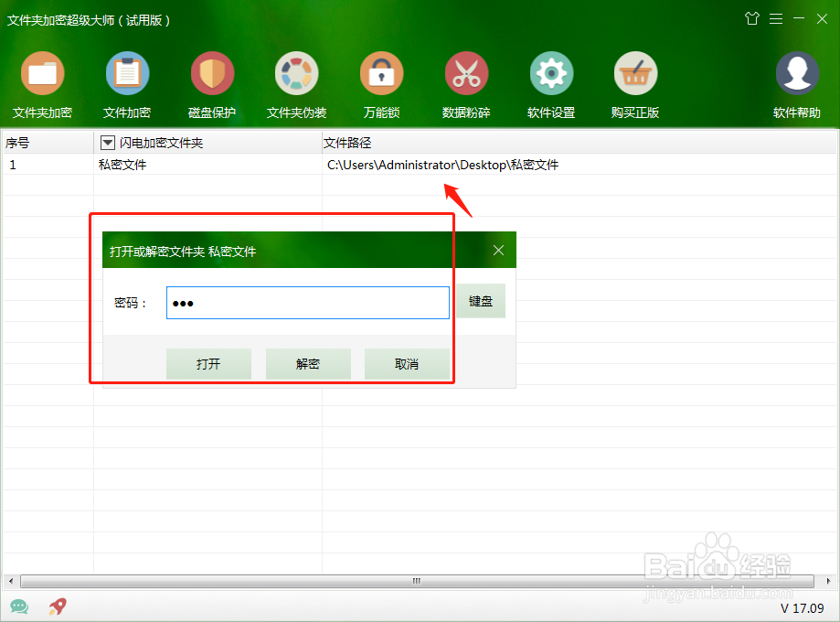Image resolution: width=840 pixels, height=622 pixels.
Task: Click the 打开 open button
Action: (x=208, y=363)
